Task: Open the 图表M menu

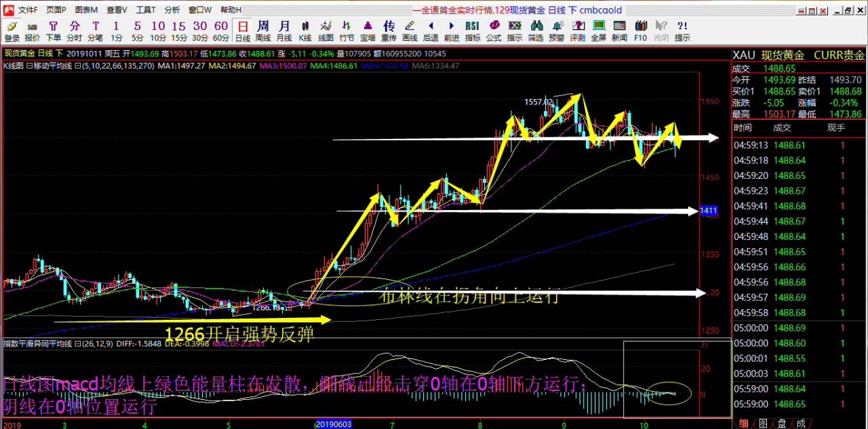Action: click(x=86, y=10)
